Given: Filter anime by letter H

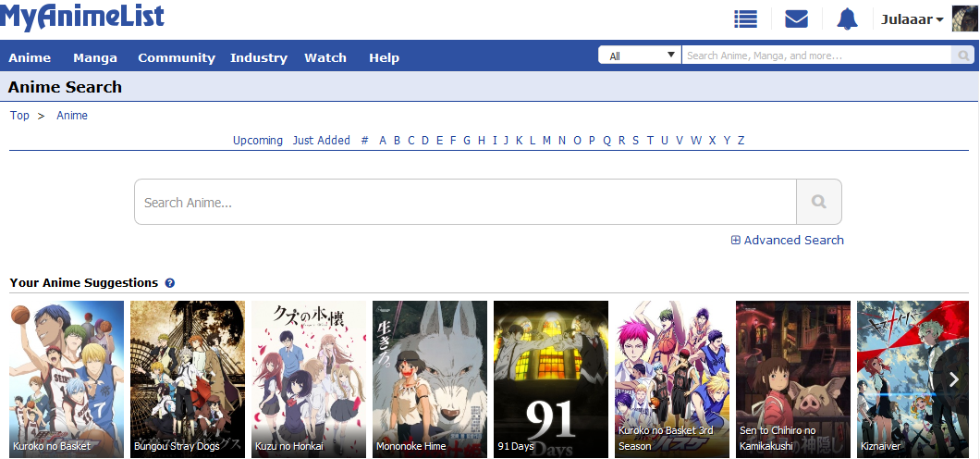Looking at the screenshot, I should 482,140.
